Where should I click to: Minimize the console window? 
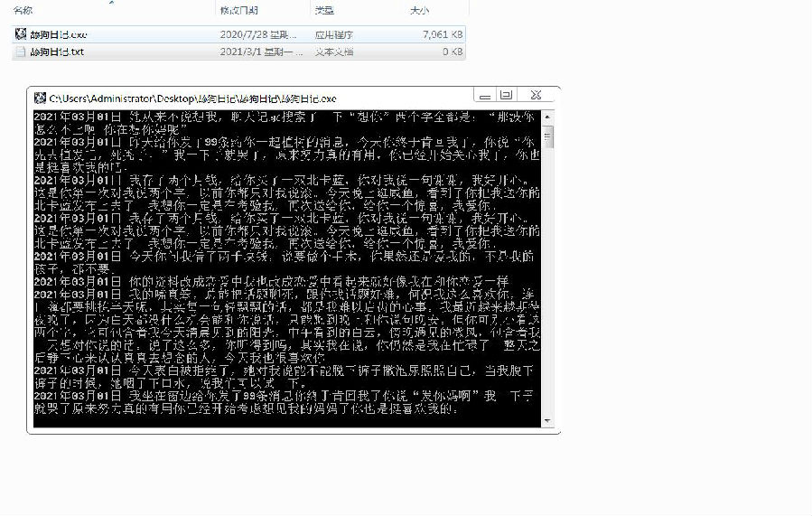point(485,95)
